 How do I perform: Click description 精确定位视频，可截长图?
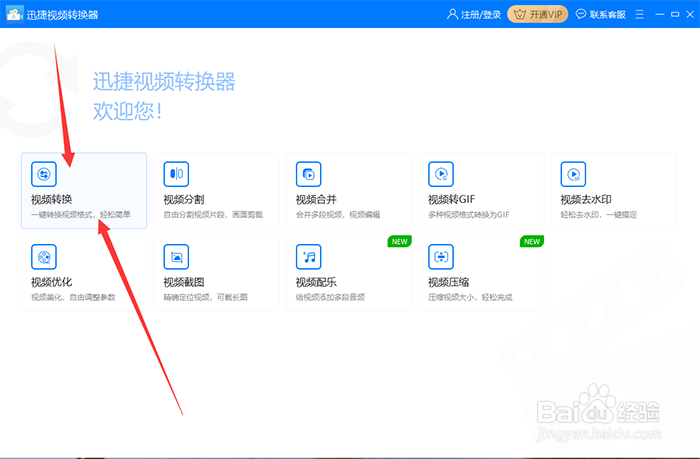[205, 297]
